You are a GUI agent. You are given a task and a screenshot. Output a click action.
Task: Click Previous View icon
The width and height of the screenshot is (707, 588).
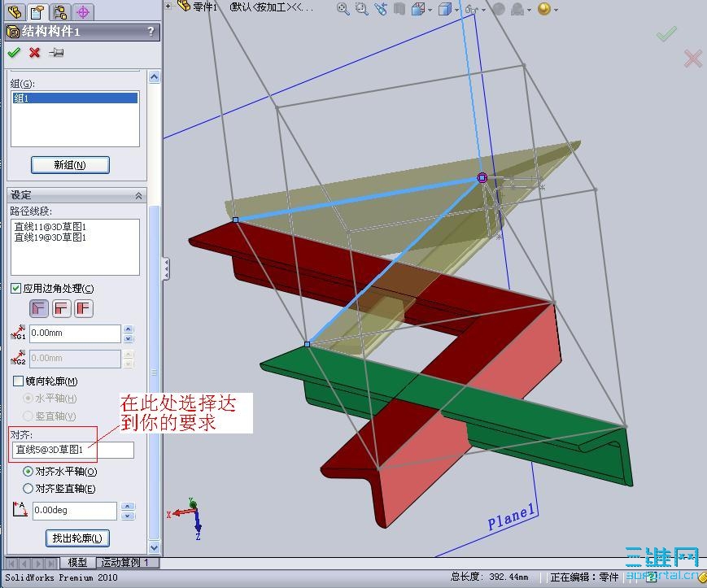pos(381,9)
